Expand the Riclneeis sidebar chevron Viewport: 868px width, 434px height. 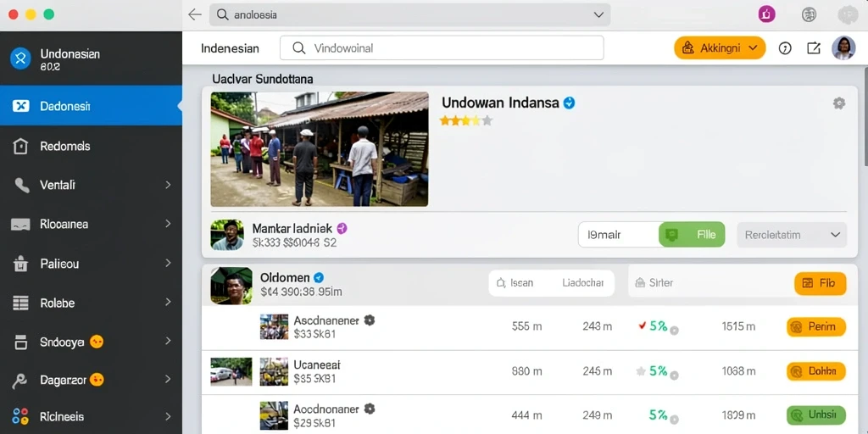(x=168, y=416)
